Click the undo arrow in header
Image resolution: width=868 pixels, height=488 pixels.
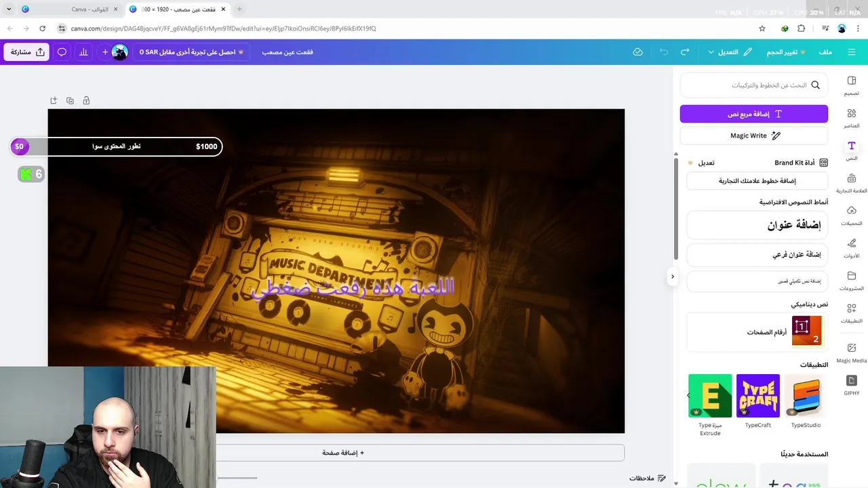point(664,52)
